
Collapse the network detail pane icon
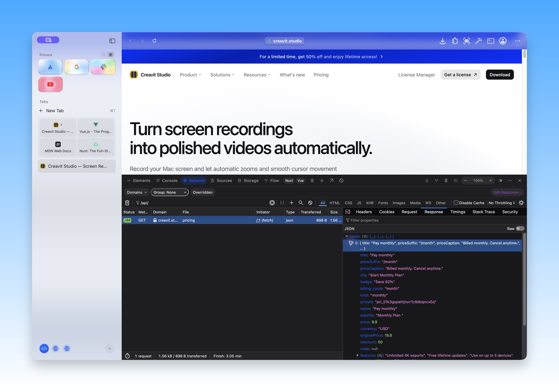pyautogui.click(x=348, y=212)
